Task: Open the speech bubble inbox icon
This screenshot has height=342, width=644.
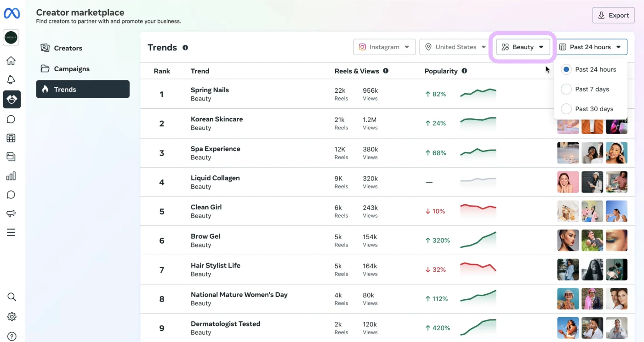Action: tap(11, 119)
